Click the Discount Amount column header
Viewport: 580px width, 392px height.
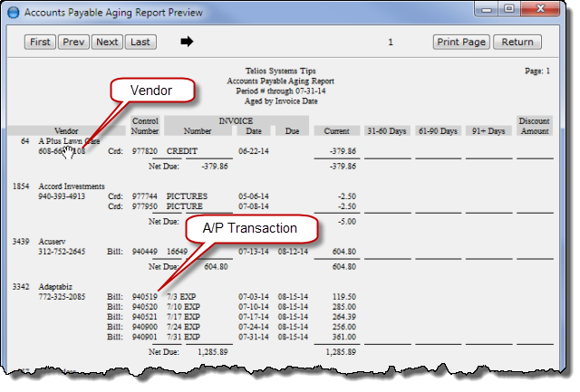[x=534, y=126]
